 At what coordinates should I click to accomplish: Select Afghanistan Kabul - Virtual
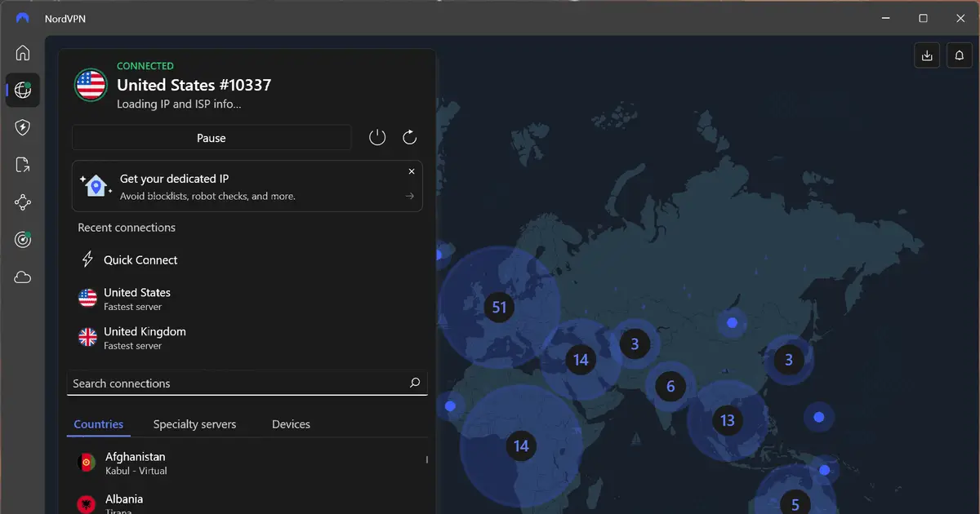(x=247, y=463)
